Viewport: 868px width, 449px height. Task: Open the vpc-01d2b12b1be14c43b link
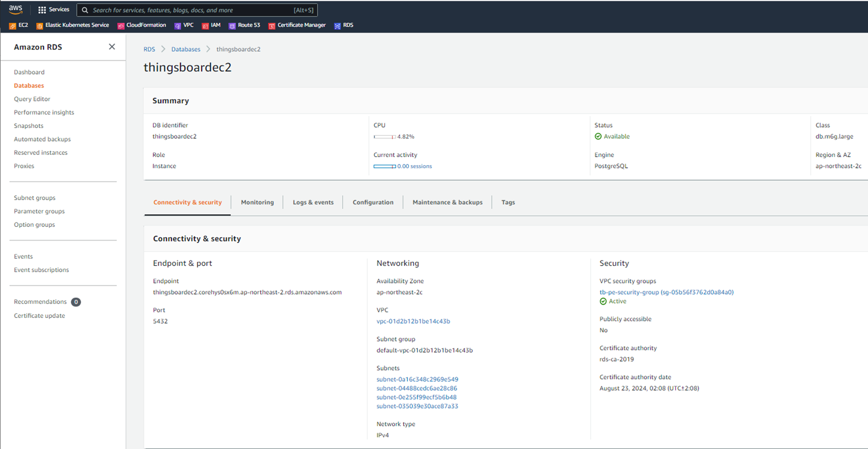pyautogui.click(x=413, y=321)
